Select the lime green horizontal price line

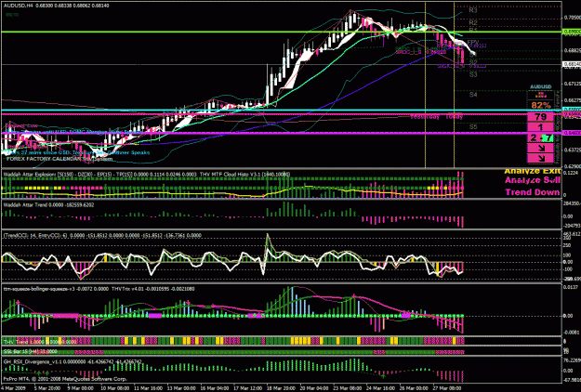pyautogui.click(x=282, y=33)
